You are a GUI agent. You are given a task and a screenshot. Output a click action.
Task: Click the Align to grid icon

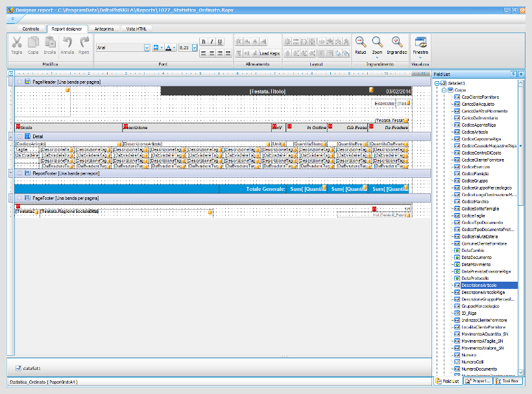239,42
